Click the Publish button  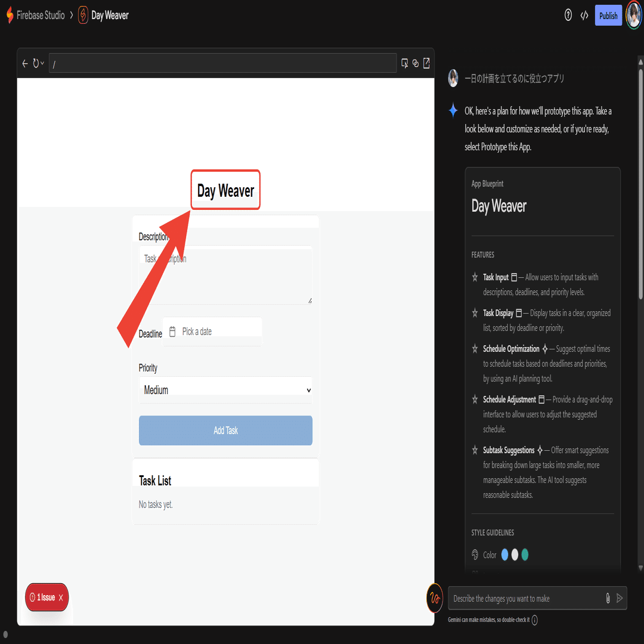[x=608, y=16]
